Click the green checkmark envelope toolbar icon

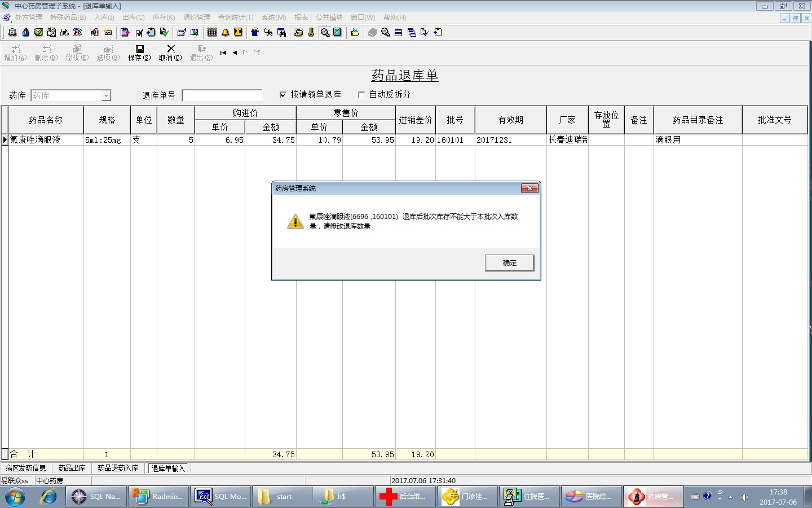pos(38,32)
